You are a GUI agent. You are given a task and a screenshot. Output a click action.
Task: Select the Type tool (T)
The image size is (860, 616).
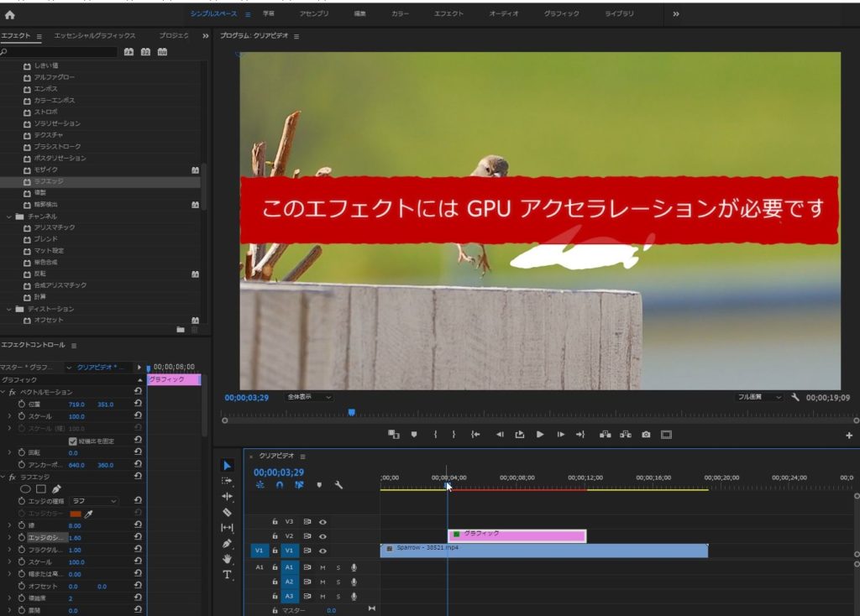227,575
